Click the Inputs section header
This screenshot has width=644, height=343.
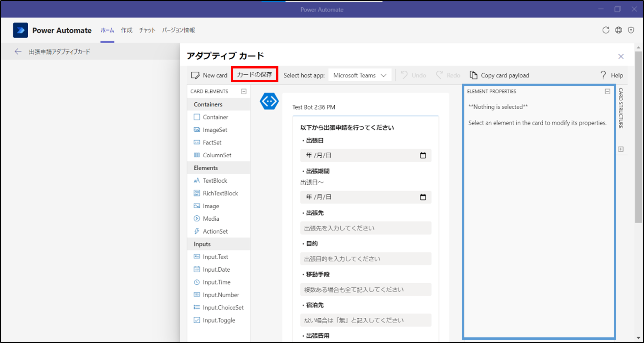(219, 244)
